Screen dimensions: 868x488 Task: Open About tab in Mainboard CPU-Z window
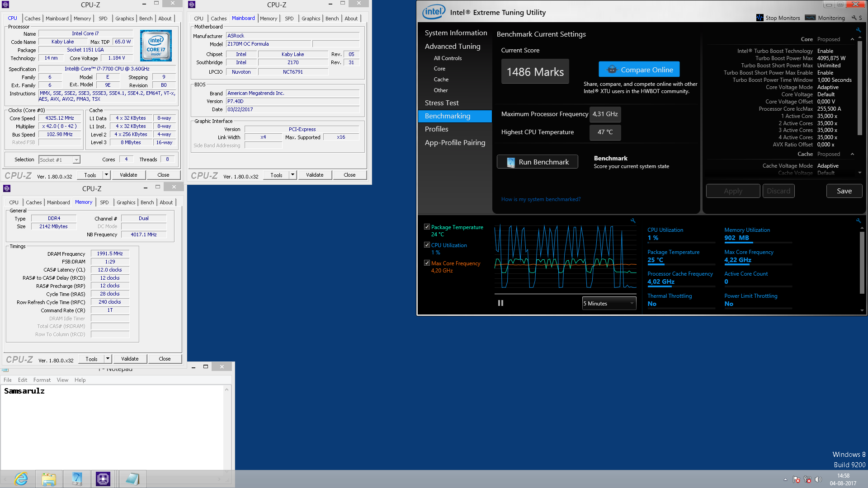click(351, 19)
